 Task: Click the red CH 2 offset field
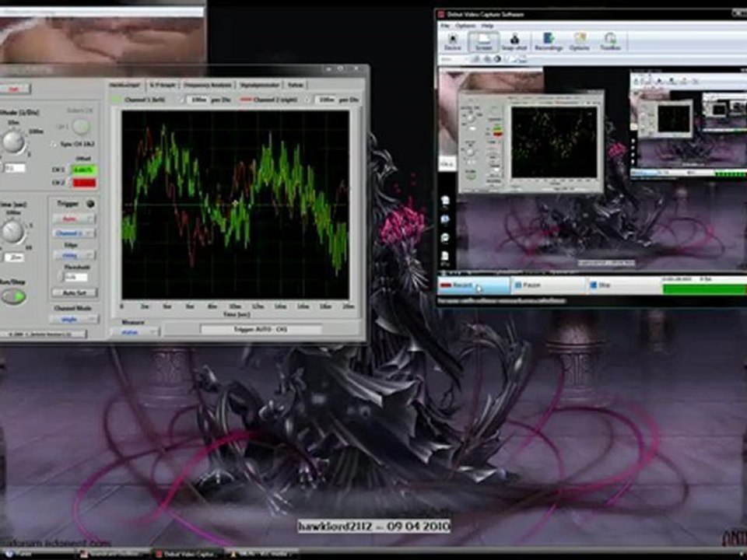pos(84,182)
